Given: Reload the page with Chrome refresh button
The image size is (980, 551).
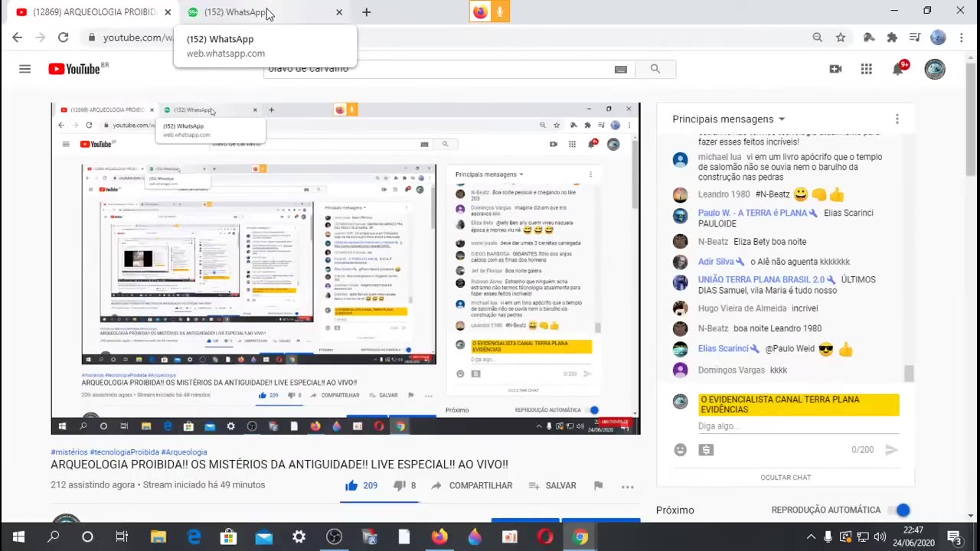Looking at the screenshot, I should (x=63, y=37).
